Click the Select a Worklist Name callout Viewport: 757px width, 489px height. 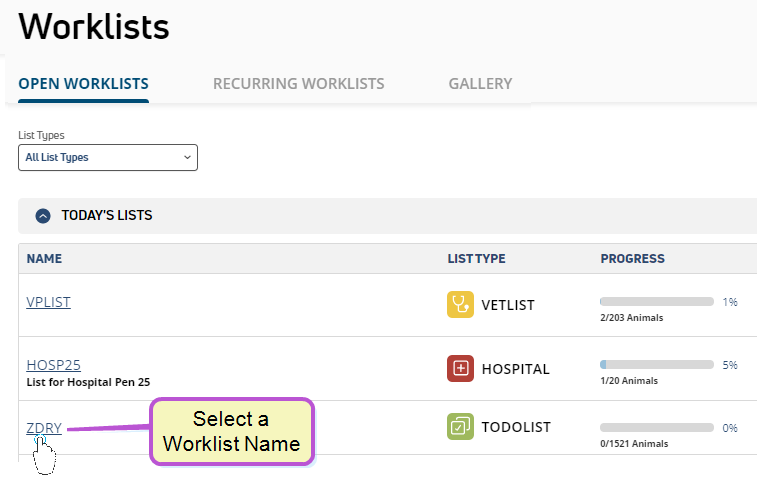[x=232, y=432]
